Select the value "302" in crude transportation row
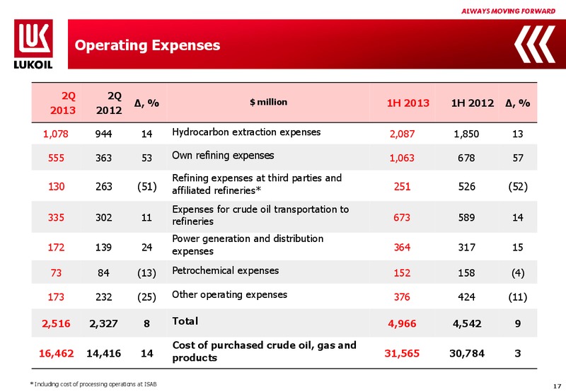Image resolution: width=566 pixels, height=392 pixels. click(103, 218)
